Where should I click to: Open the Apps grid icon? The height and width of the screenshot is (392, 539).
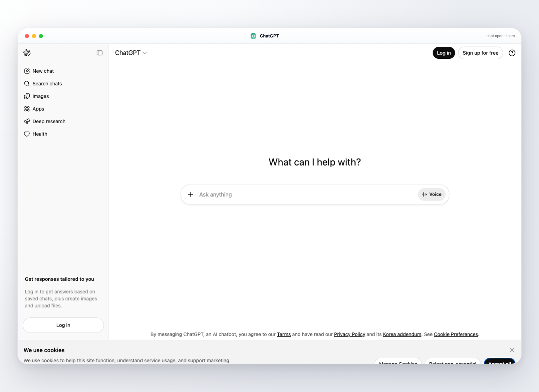pos(27,109)
